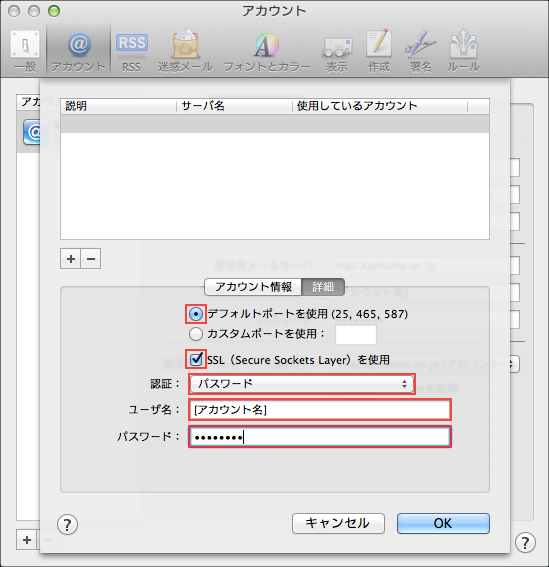The image size is (549, 567).
Task: Confirm settings with the OK button
Action: (x=443, y=523)
